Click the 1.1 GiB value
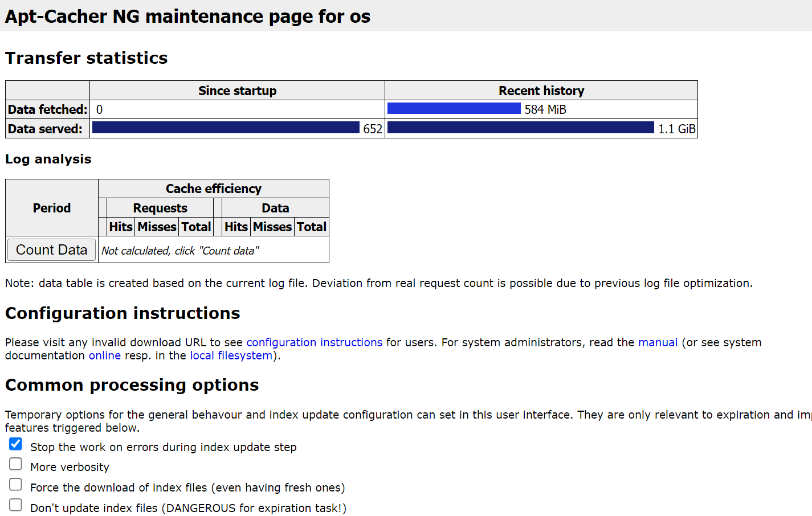Viewport: 812px width, 516px height. coord(677,129)
